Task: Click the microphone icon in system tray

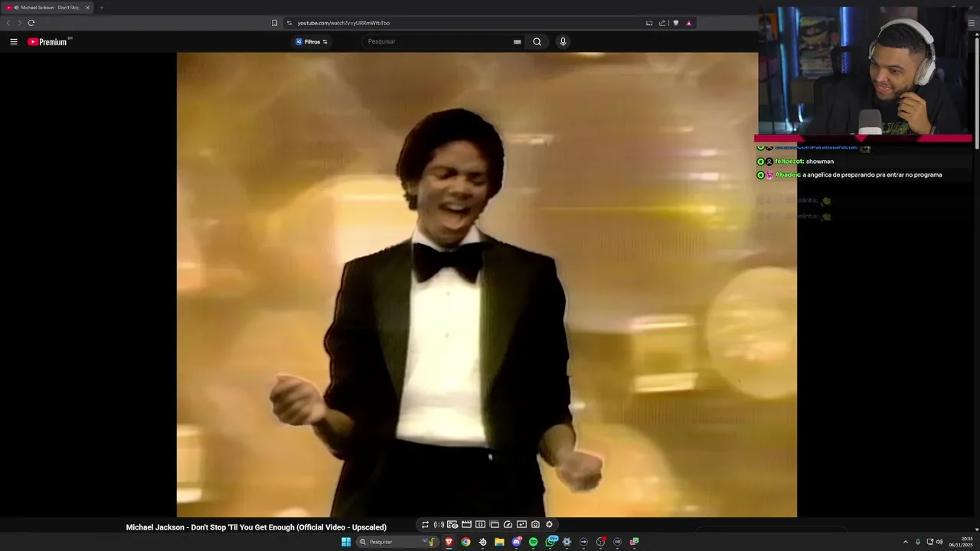Action: point(918,542)
